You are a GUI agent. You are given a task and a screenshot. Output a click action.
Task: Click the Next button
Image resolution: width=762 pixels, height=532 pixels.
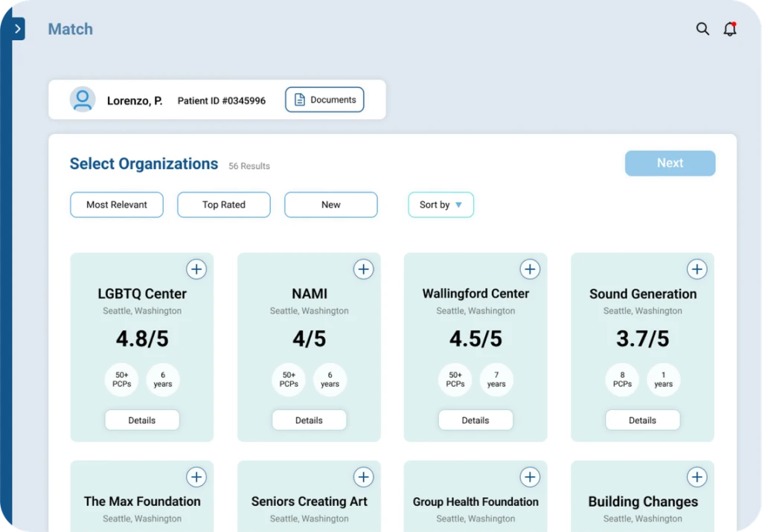point(670,163)
